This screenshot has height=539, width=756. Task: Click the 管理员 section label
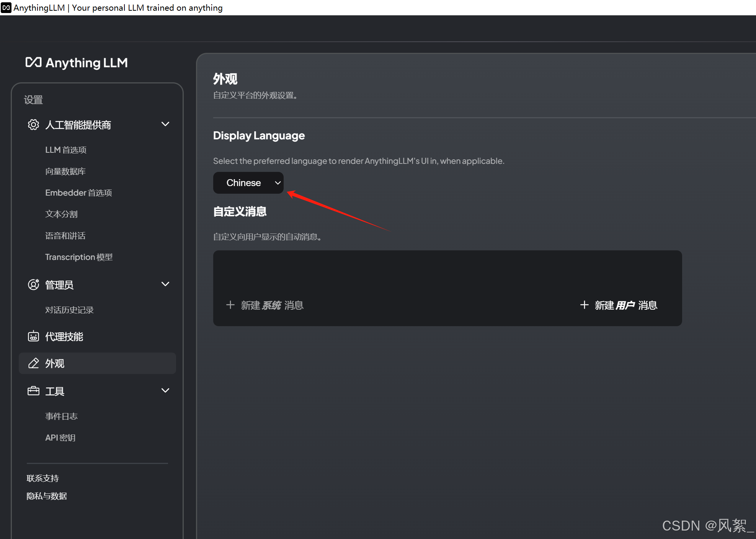(x=59, y=285)
